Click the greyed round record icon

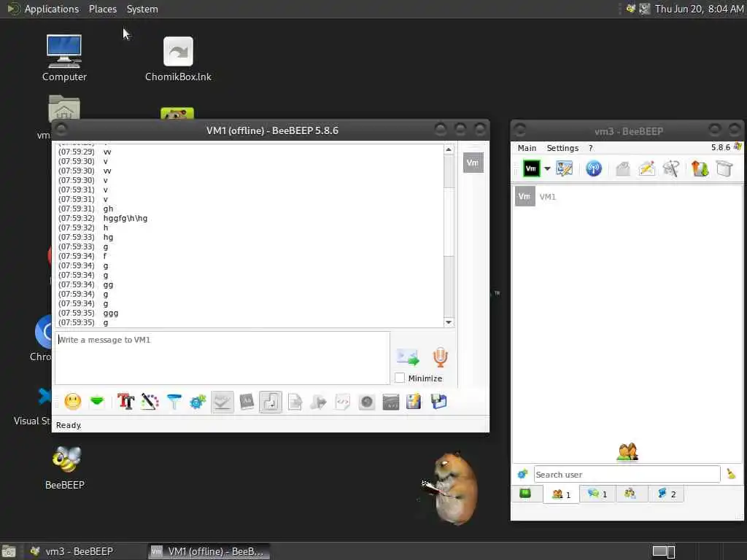(366, 402)
